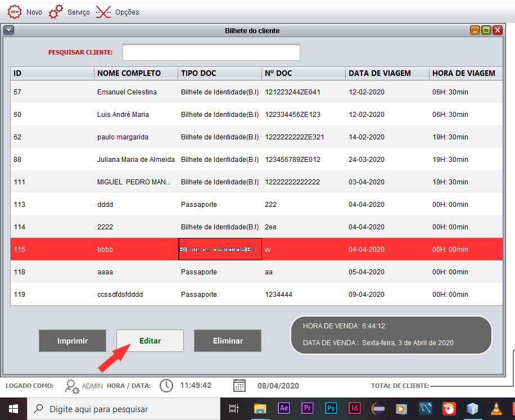Open the Serviço menu
The width and height of the screenshot is (515, 420).
tap(79, 12)
